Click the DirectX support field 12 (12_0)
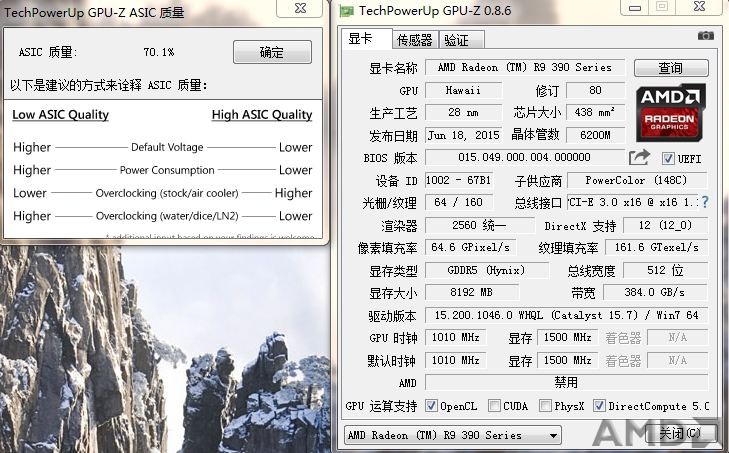The height and width of the screenshot is (453, 729). click(665, 225)
